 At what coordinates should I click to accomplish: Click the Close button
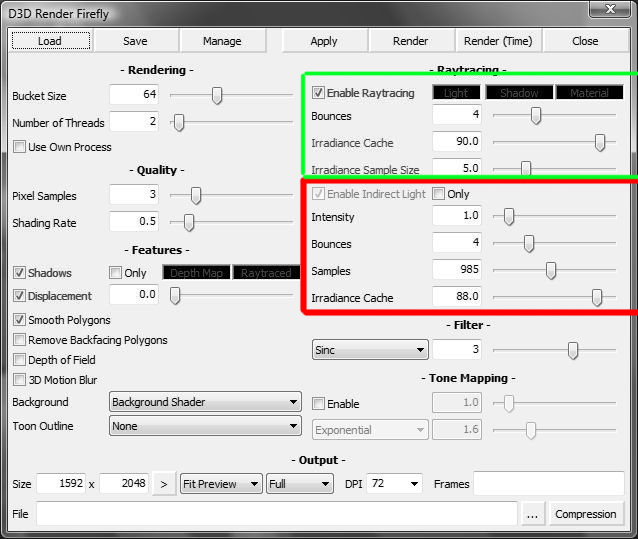[x=585, y=41]
